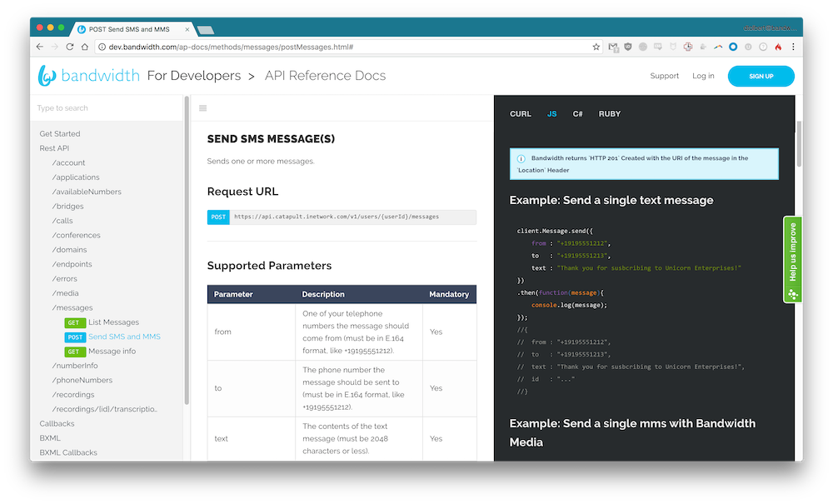The image size is (833, 504).
Task: Click the question mark extension icon
Action: point(763,47)
